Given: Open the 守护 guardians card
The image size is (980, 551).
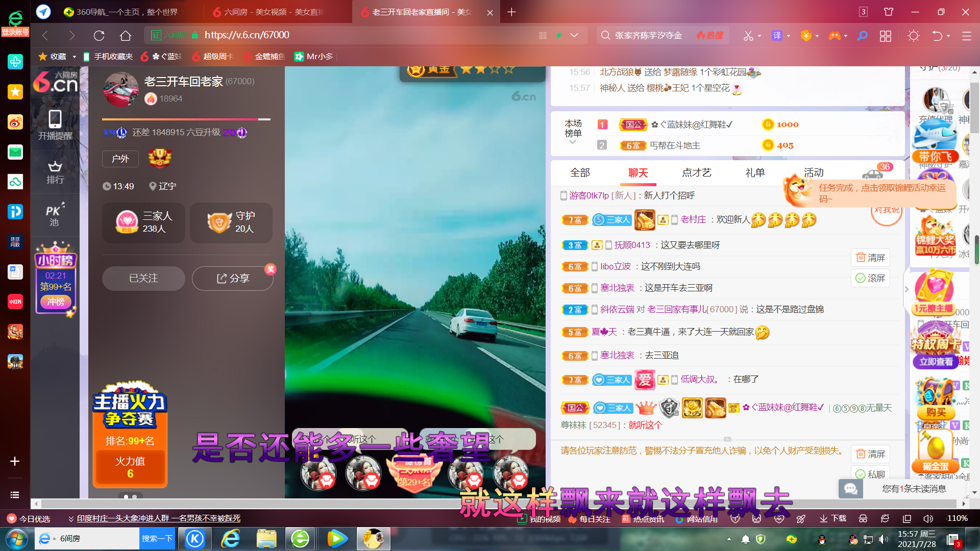Looking at the screenshot, I should (x=231, y=222).
